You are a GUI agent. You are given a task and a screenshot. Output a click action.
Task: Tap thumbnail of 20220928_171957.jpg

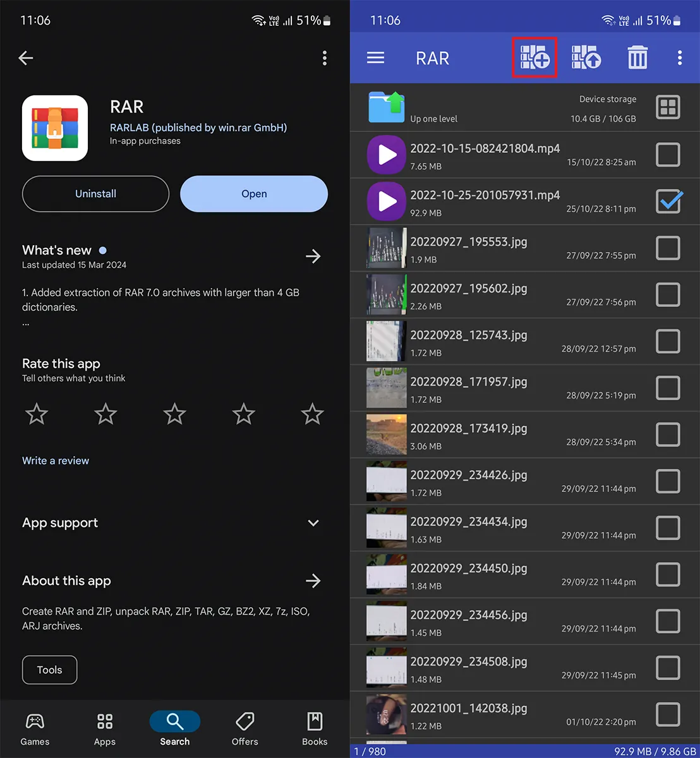click(387, 388)
